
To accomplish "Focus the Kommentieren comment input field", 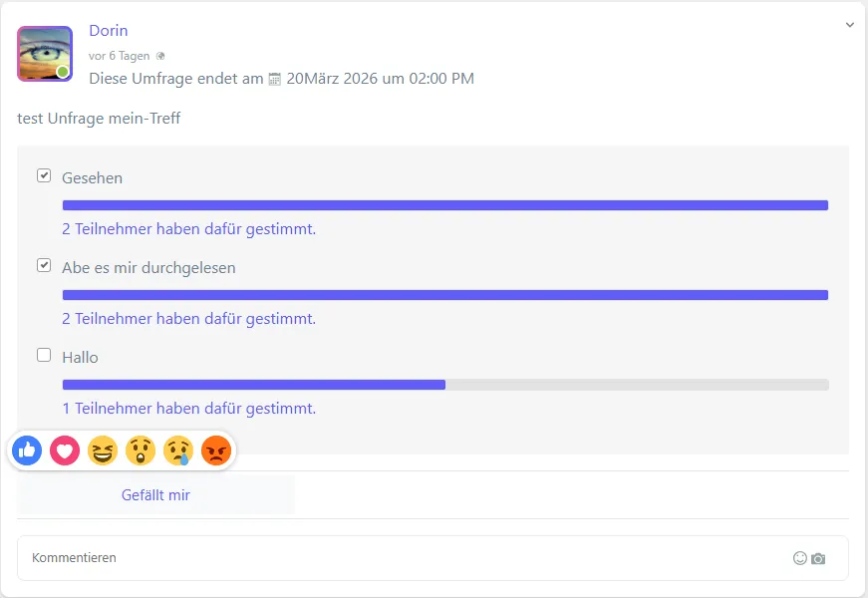I will (399, 558).
